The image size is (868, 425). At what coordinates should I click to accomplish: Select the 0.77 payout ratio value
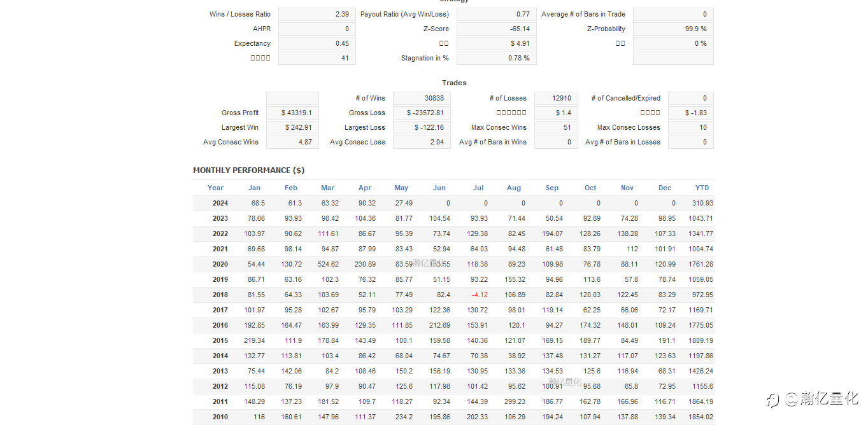(497, 14)
